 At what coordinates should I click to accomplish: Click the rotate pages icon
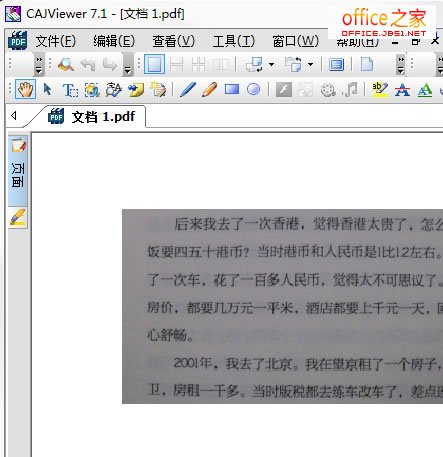click(254, 64)
